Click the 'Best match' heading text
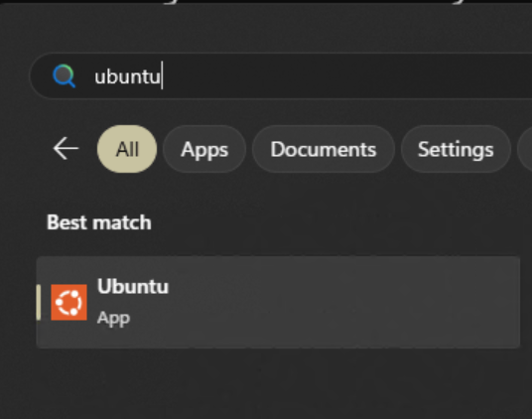The image size is (532, 419). pos(99,222)
